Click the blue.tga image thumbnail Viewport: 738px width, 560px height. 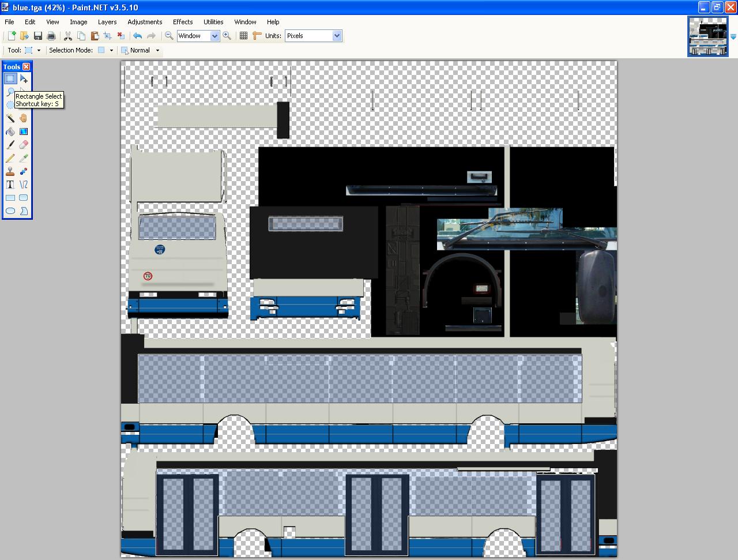tap(707, 36)
